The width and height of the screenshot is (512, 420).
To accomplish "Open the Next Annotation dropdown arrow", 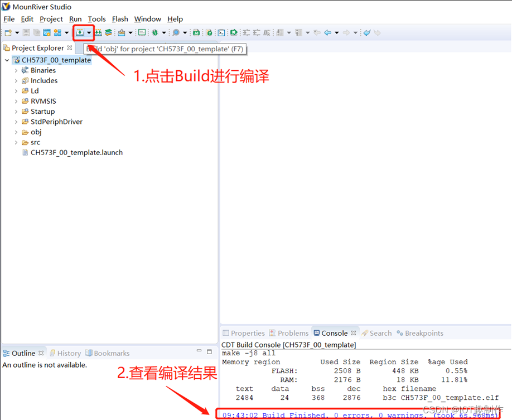I will tap(289, 33).
